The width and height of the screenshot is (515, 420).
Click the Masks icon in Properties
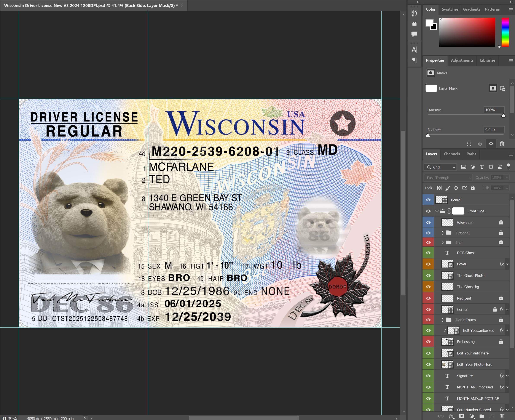tap(430, 73)
